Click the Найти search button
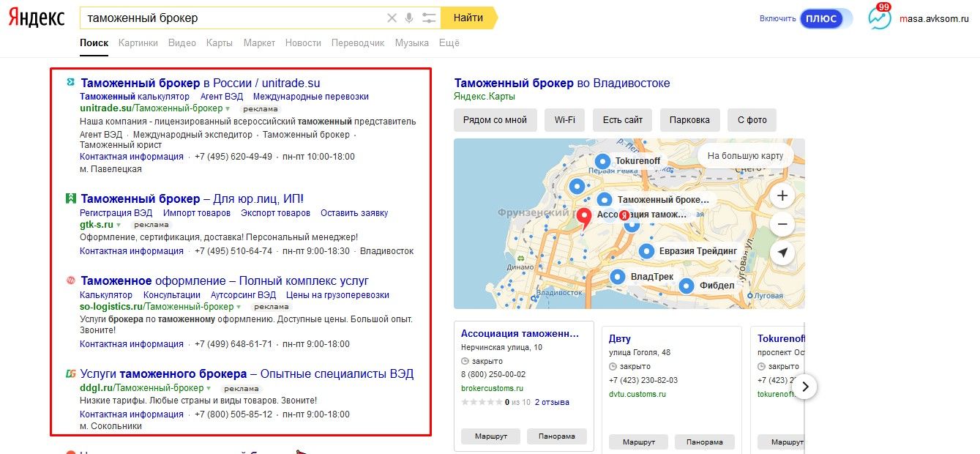The image size is (980, 454). 468,18
